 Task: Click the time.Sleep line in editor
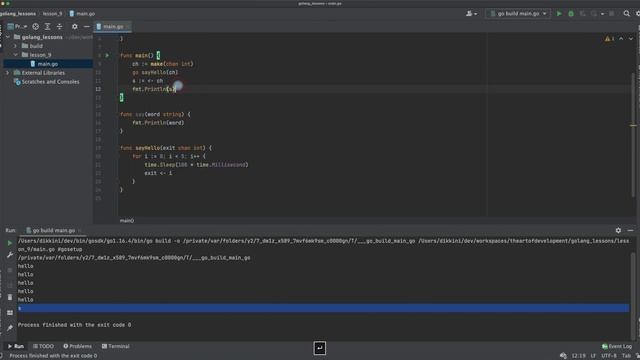click(x=196, y=164)
